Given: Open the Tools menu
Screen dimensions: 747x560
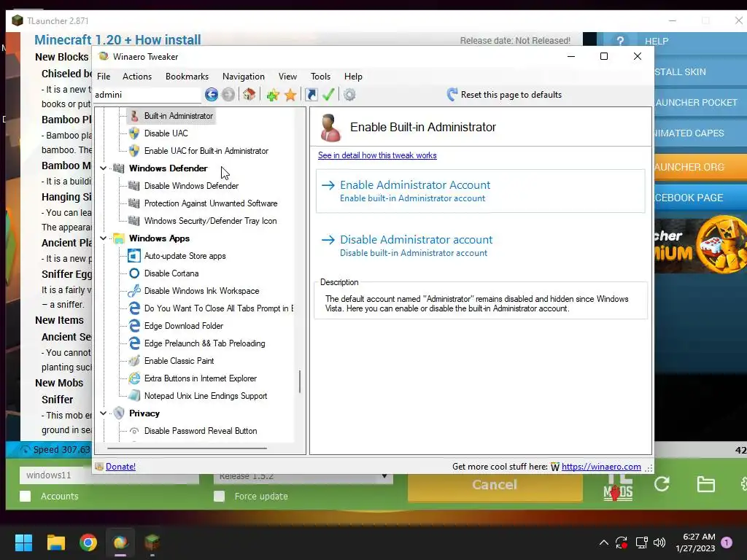Looking at the screenshot, I should [321, 76].
